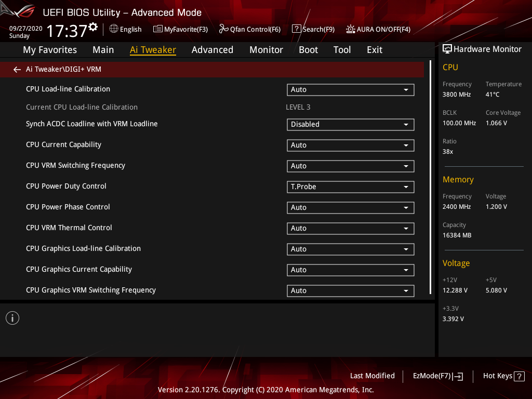Click LEVEL 3 value

(x=298, y=107)
